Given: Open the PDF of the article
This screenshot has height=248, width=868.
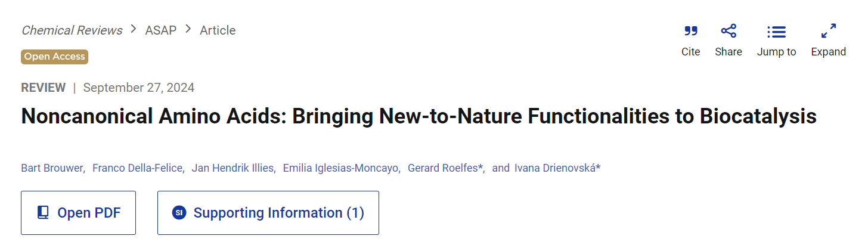Looking at the screenshot, I should (x=78, y=213).
